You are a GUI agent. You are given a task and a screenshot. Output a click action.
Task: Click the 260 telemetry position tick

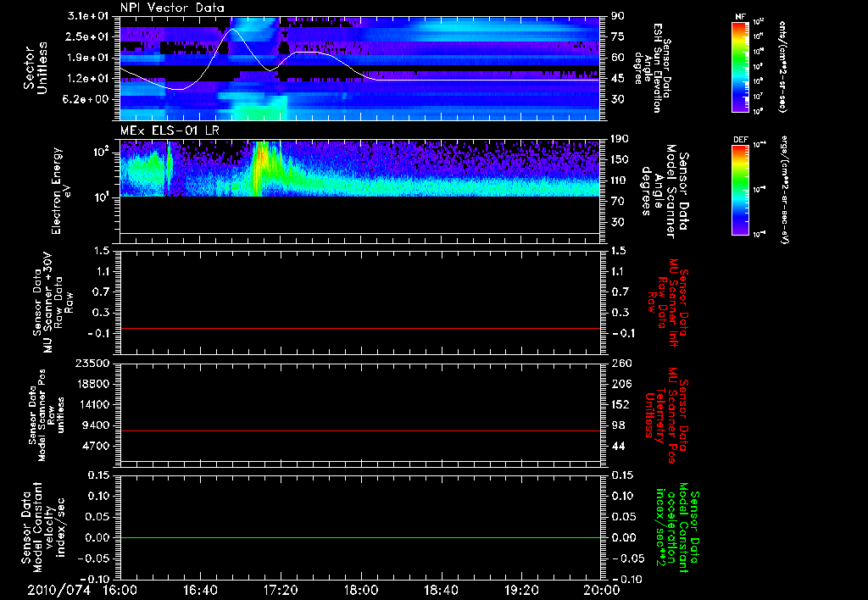[621, 363]
